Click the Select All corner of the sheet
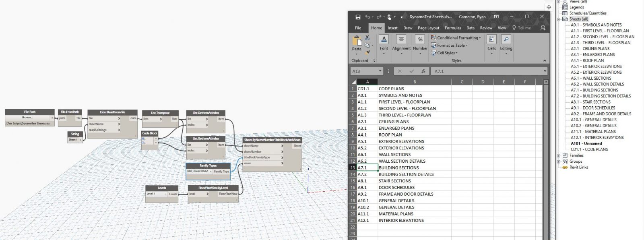This screenshot has width=644, height=240. point(353,82)
